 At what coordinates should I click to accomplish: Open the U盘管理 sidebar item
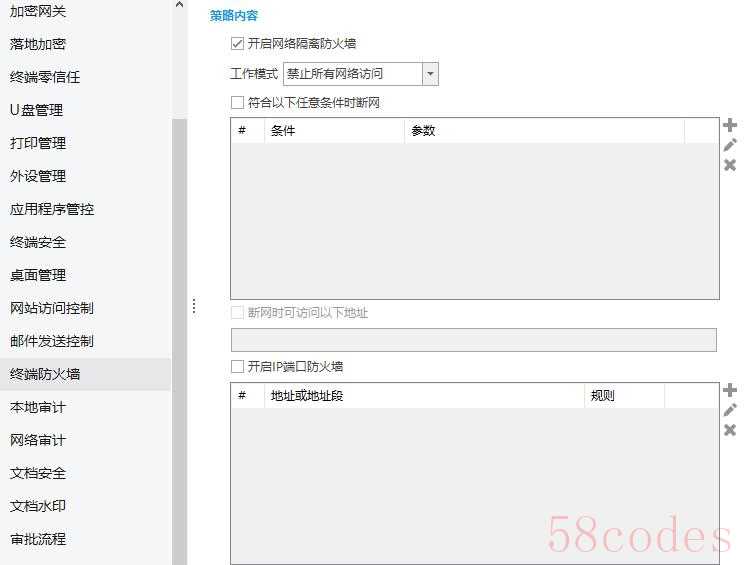[x=37, y=110]
